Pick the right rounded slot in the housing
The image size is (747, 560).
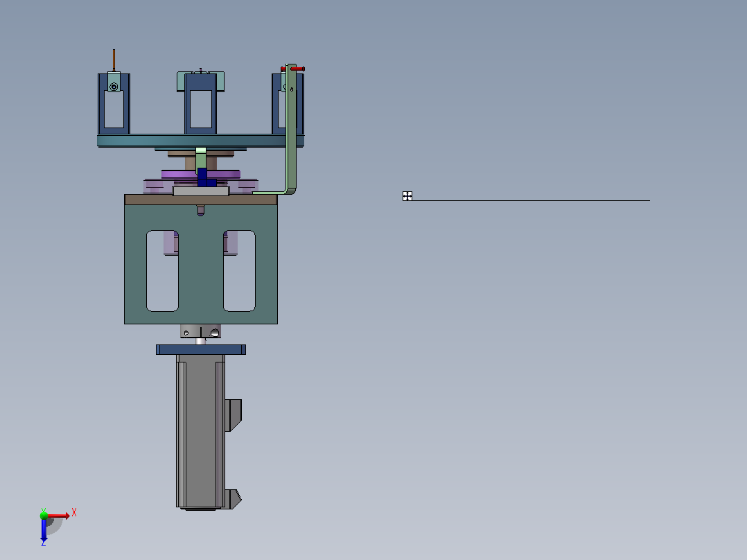[239, 271]
